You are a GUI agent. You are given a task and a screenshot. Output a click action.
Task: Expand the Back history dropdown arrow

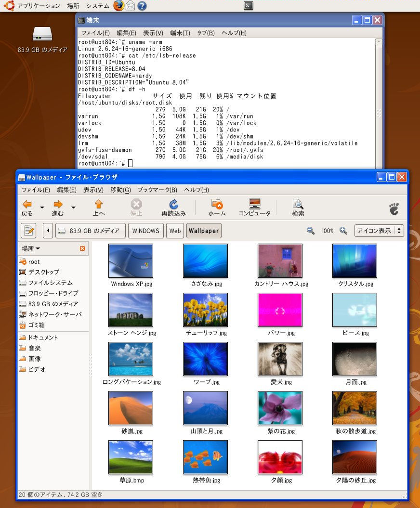pyautogui.click(x=42, y=208)
